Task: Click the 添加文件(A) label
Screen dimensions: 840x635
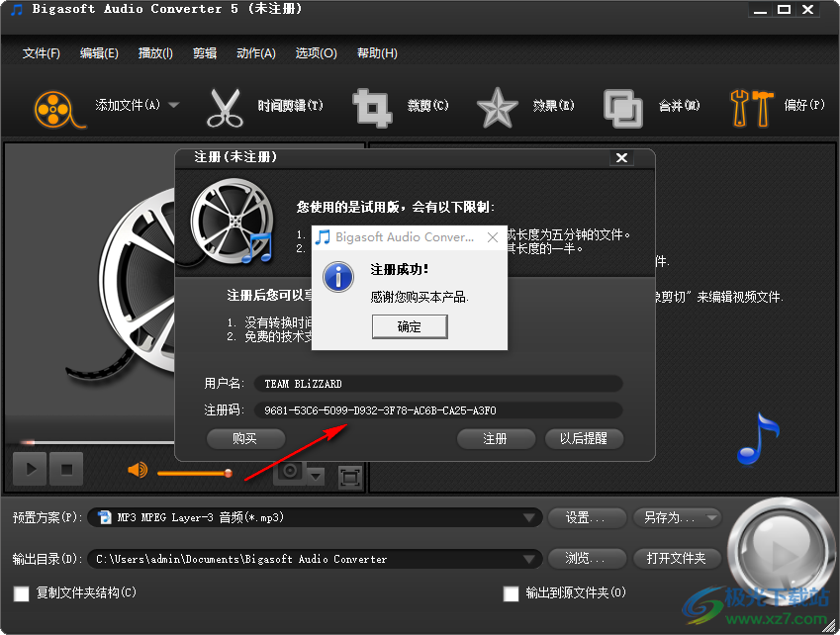Action: pyautogui.click(x=128, y=105)
